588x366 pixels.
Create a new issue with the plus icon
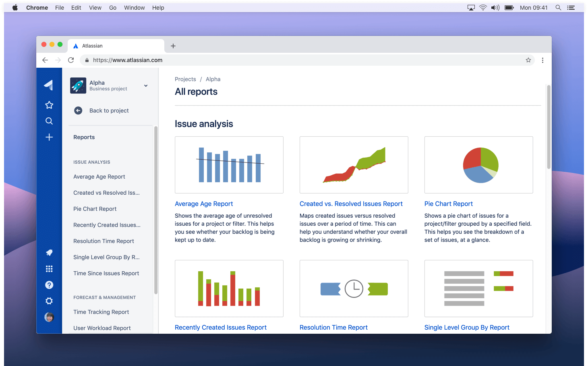click(x=49, y=137)
